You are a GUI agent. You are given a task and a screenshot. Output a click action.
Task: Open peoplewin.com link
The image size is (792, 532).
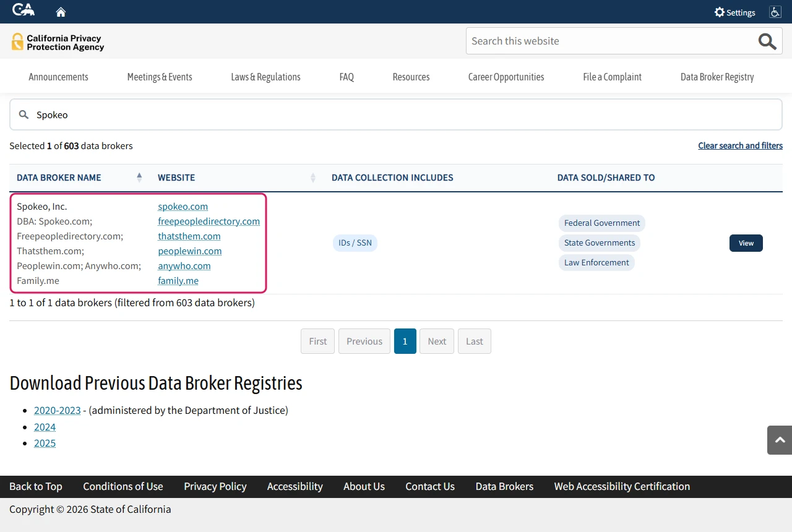tap(190, 251)
